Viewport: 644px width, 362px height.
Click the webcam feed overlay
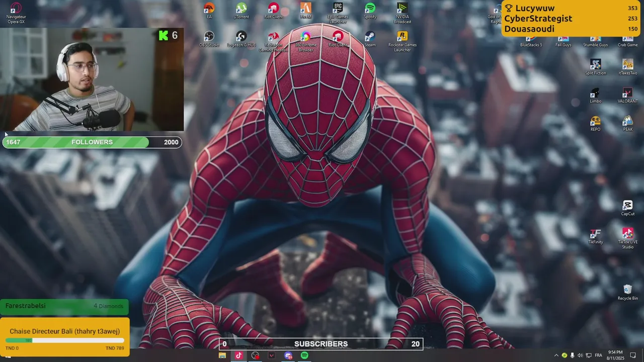click(x=92, y=79)
